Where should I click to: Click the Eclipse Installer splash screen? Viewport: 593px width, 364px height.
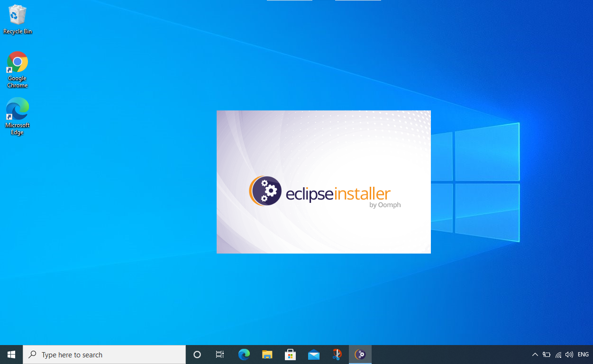[x=324, y=182]
